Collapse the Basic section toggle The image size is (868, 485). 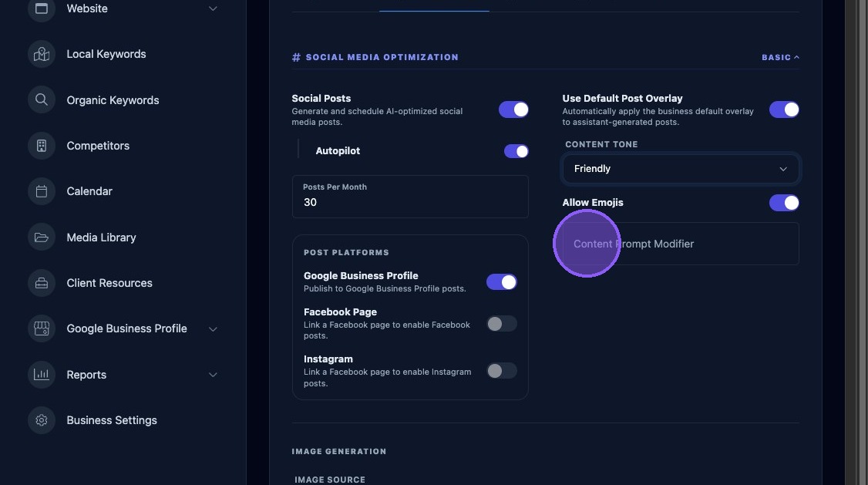click(x=780, y=57)
